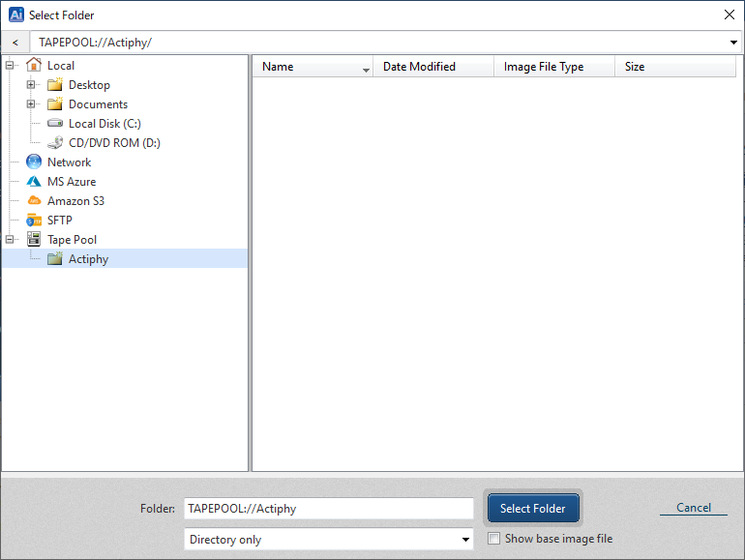This screenshot has height=560, width=745.
Task: Collapse the Tape Pool tree node
Action: [x=10, y=240]
